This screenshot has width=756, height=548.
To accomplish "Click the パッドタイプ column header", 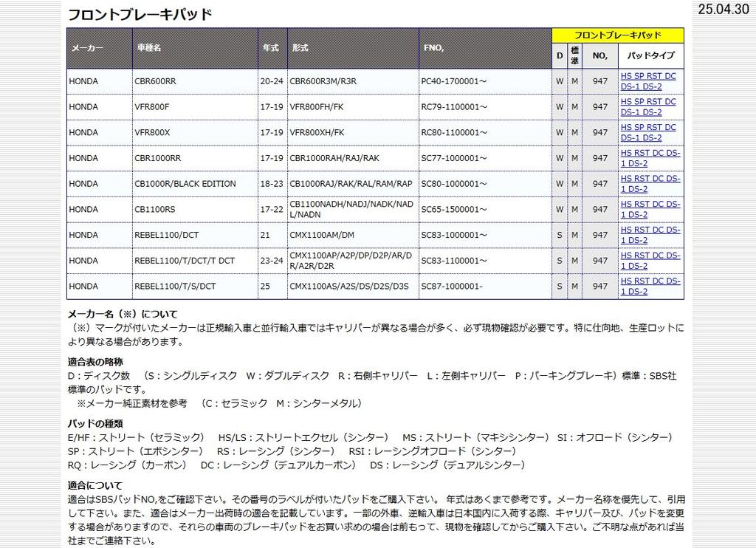I will coord(650,55).
